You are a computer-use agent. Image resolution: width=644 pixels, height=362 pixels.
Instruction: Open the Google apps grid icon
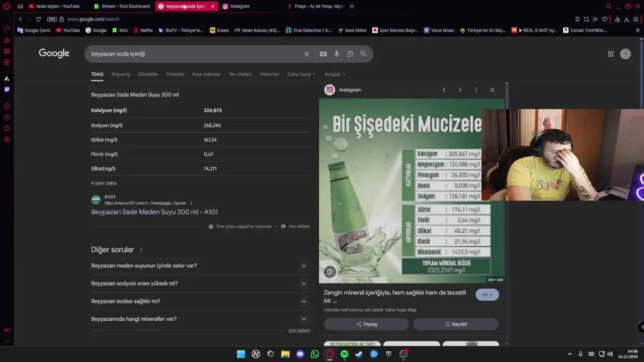[610, 54]
